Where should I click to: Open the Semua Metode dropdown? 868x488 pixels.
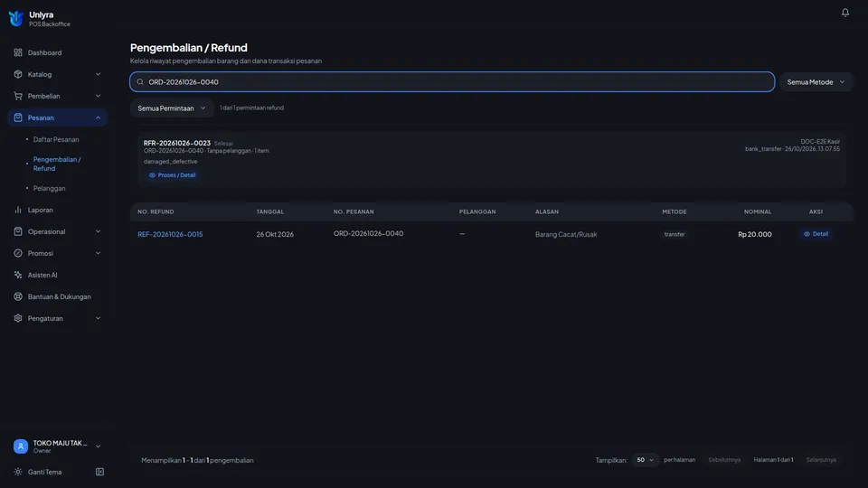click(x=816, y=82)
